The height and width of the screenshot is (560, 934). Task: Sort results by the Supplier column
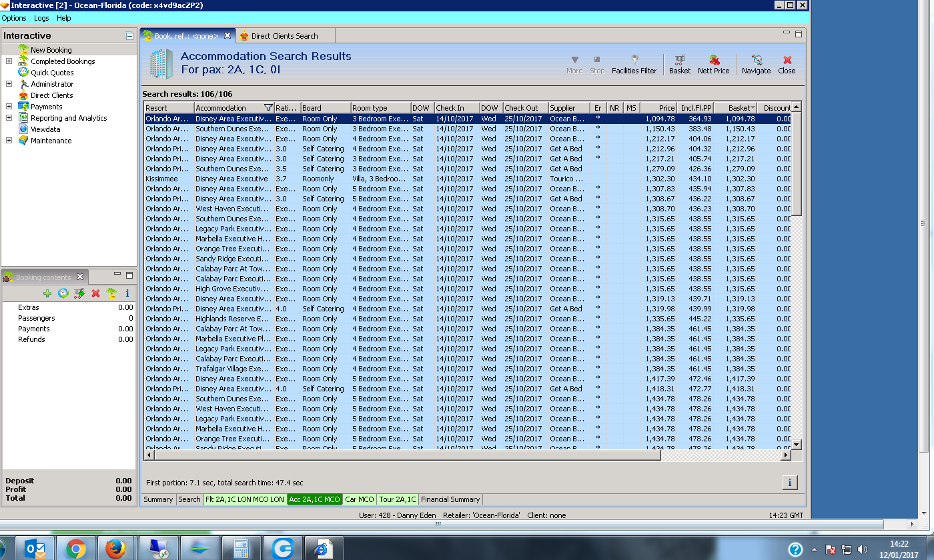point(569,108)
